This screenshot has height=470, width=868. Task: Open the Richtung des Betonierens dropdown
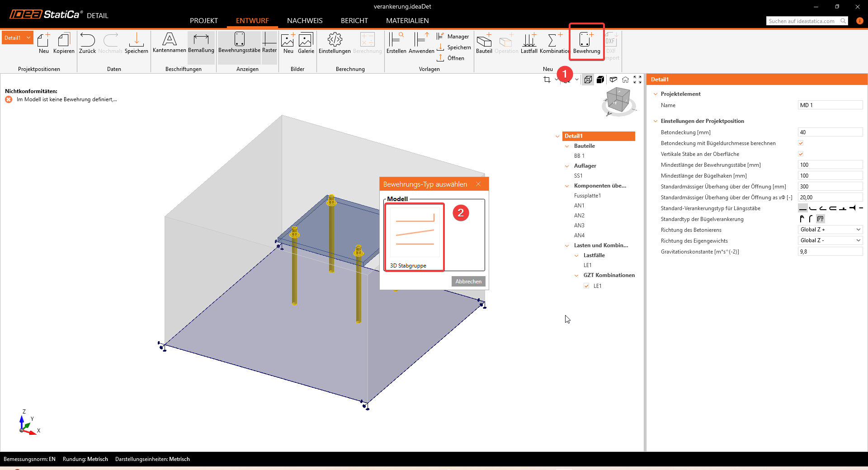(830, 230)
